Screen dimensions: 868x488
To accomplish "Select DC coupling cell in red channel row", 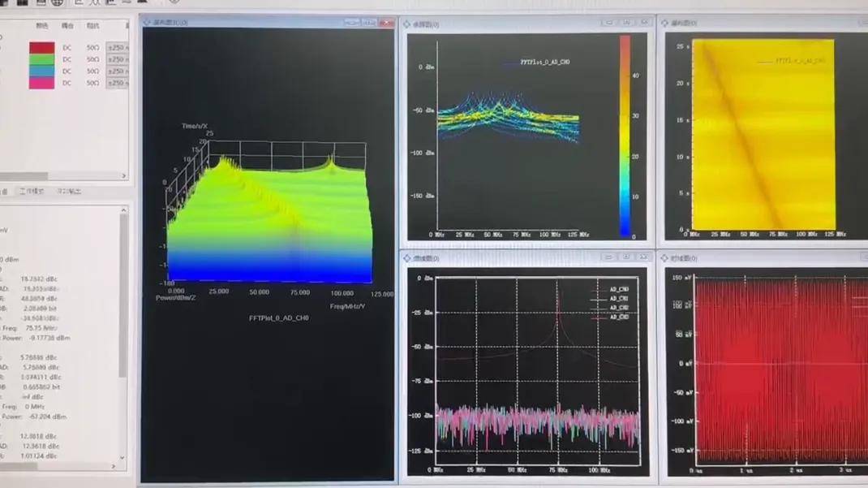I will [x=67, y=48].
